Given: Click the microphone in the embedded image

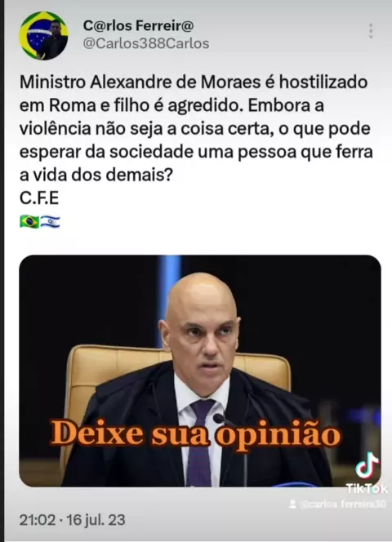Looking at the screenshot, I should coord(220,419).
